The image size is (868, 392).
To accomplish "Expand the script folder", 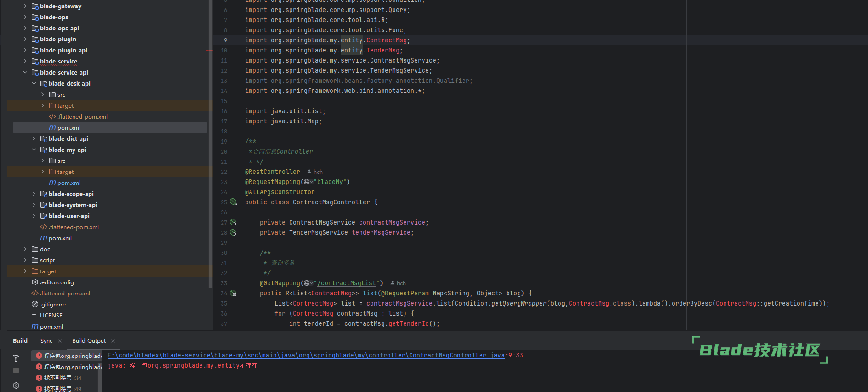I will tap(25, 260).
